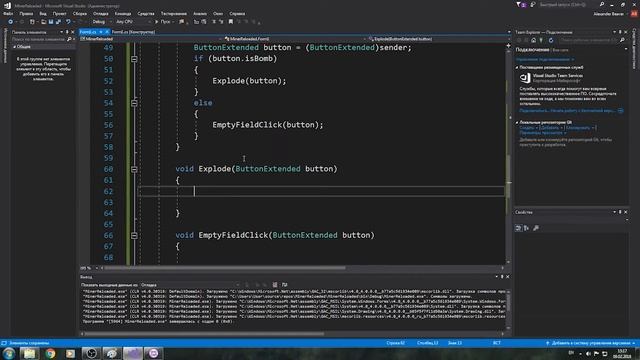640x360 pixels.
Task: Collapse the Explode method at line 60
Action: click(134, 169)
